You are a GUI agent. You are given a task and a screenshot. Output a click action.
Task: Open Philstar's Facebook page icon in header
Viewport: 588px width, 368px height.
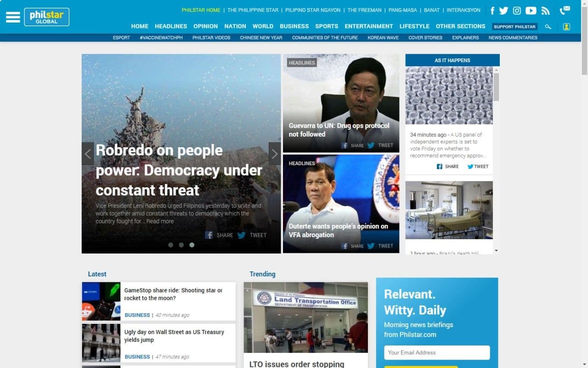tap(492, 11)
